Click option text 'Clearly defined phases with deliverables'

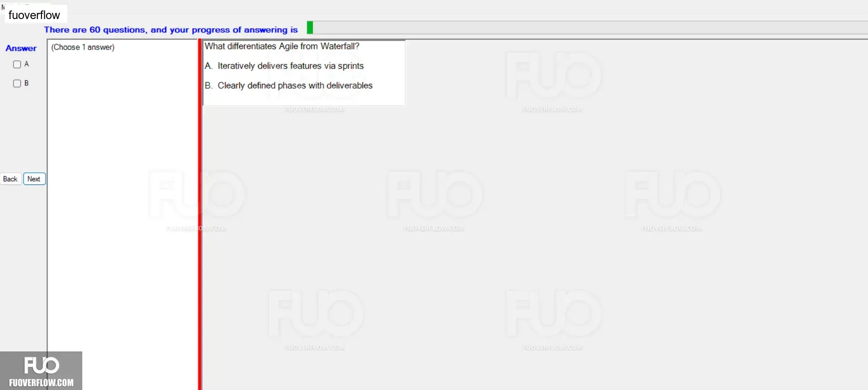point(295,85)
